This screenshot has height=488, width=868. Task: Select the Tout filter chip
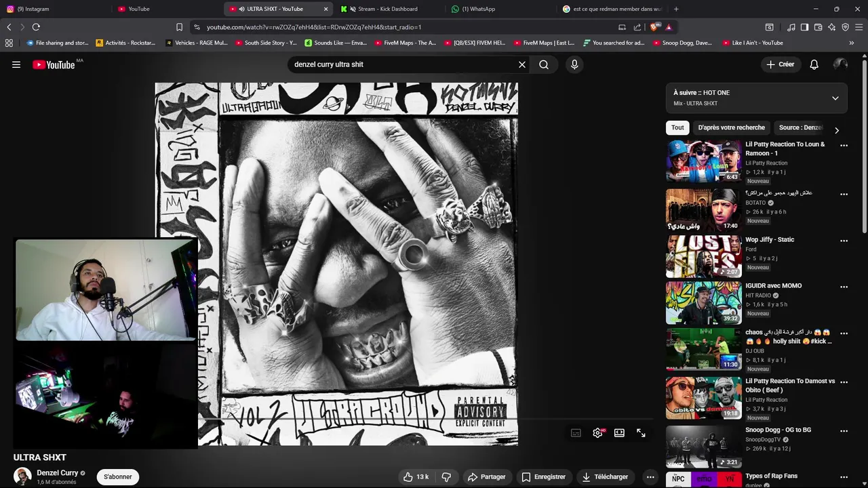coord(677,127)
